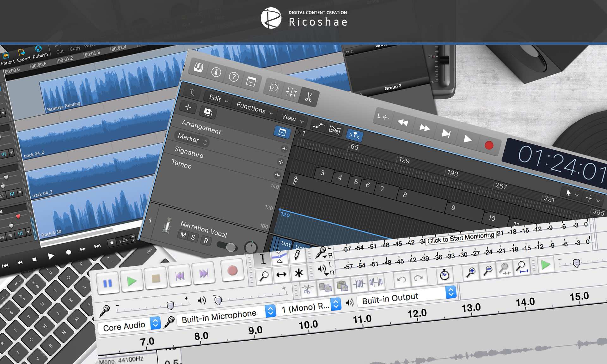Click the Logic Smart Controls dial icon

click(x=274, y=88)
